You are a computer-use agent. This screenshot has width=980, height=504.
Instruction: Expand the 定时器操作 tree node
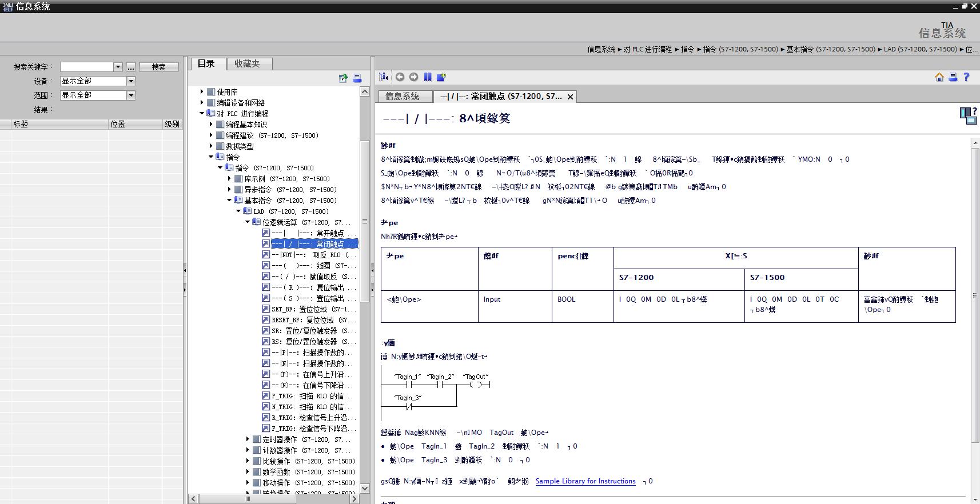(x=248, y=439)
